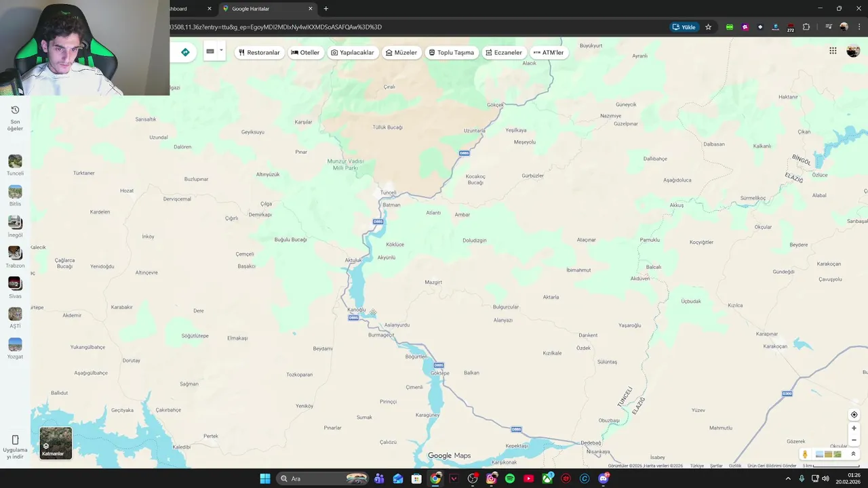Image resolution: width=868 pixels, height=488 pixels.
Task: Click the Türkiye footer link
Action: coord(697,466)
